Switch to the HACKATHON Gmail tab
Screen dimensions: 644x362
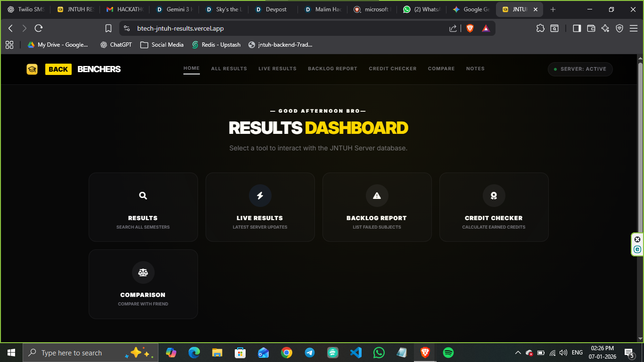(124, 9)
